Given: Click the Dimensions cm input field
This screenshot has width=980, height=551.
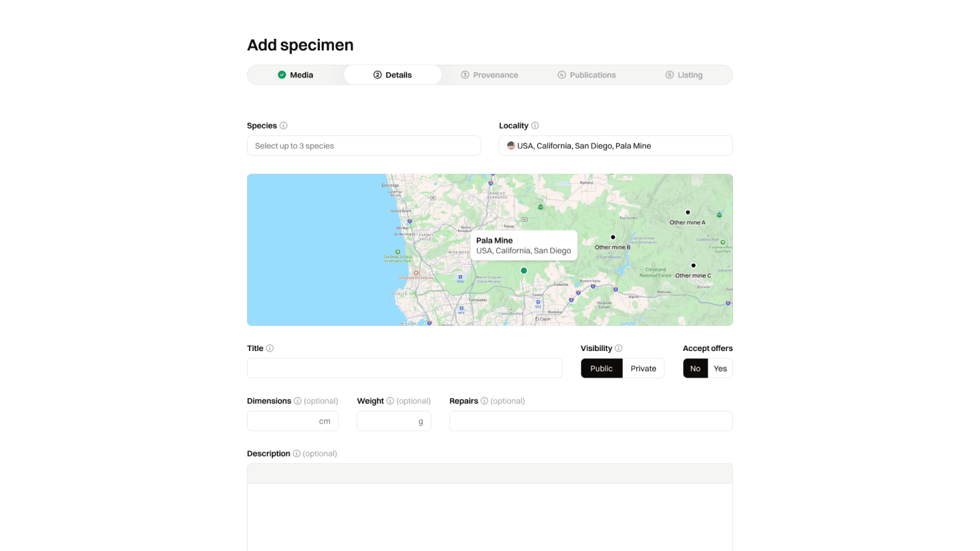Looking at the screenshot, I should click(x=293, y=421).
